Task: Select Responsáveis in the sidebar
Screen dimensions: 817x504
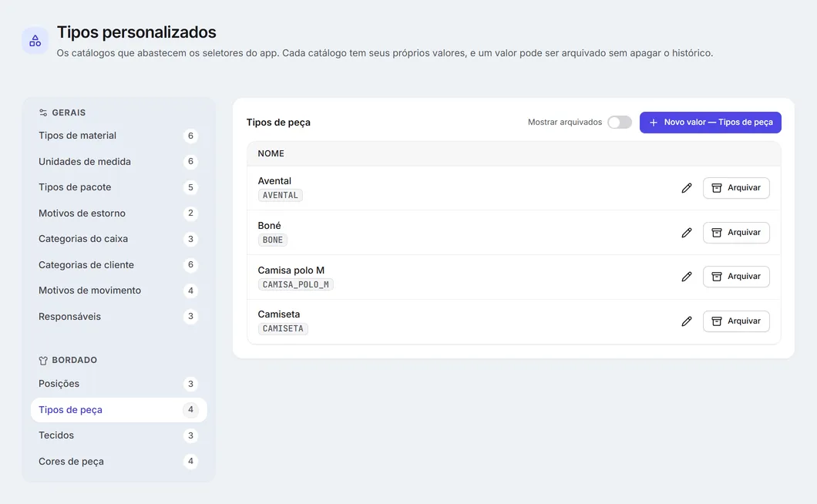Action: [x=119, y=317]
